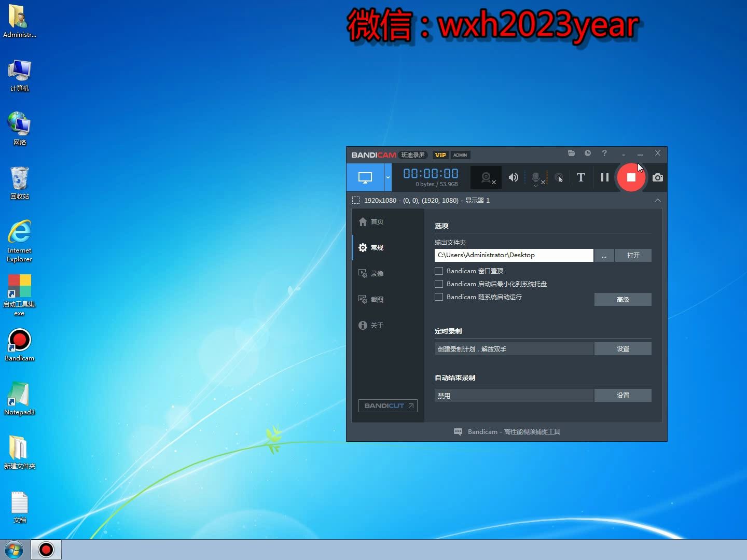Click the speaker audio icon

click(513, 177)
